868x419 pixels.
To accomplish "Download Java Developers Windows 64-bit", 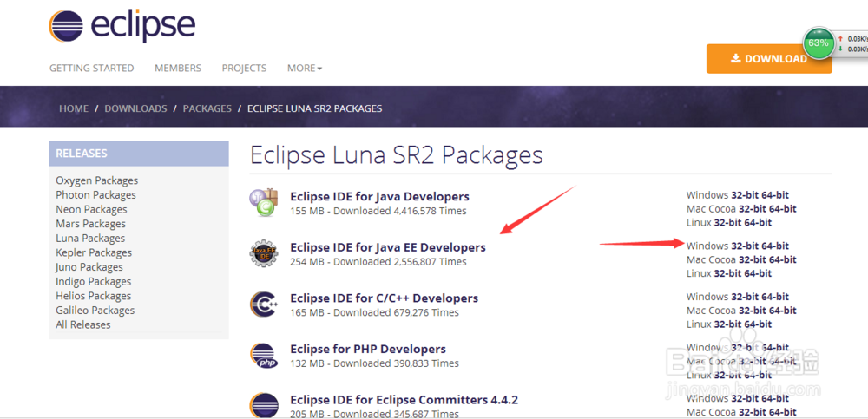I will coord(775,195).
